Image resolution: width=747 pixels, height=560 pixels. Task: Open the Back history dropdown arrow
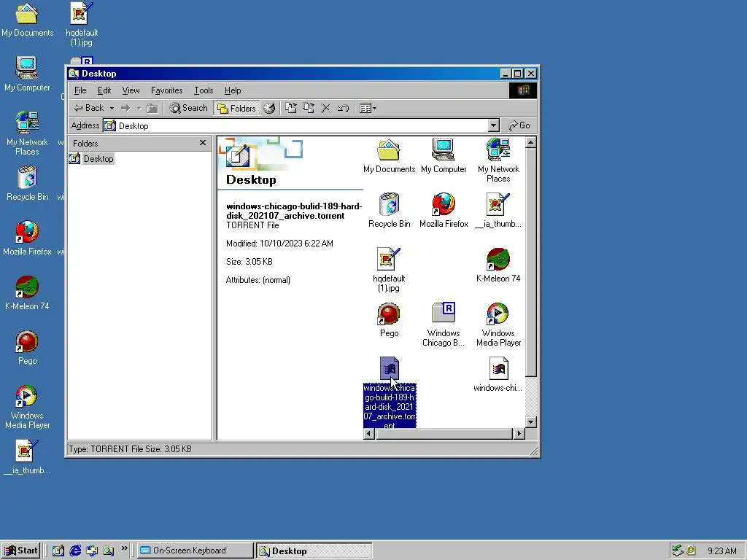click(x=112, y=109)
